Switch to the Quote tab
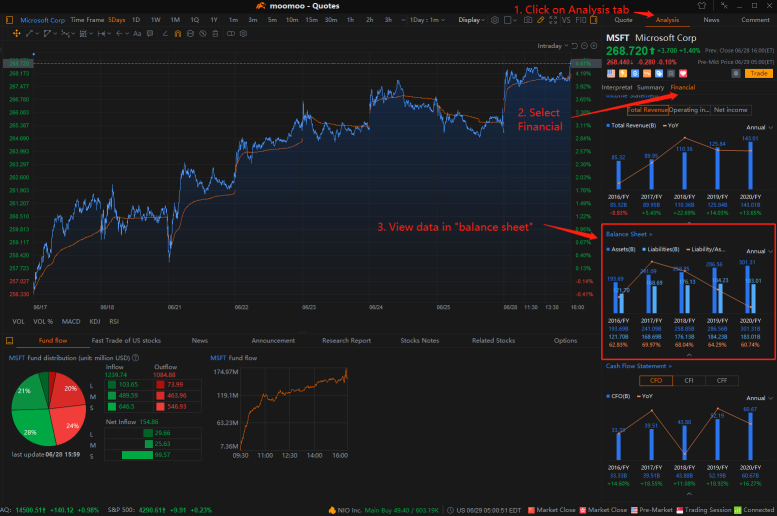This screenshot has height=516, width=777. pyautogui.click(x=623, y=20)
